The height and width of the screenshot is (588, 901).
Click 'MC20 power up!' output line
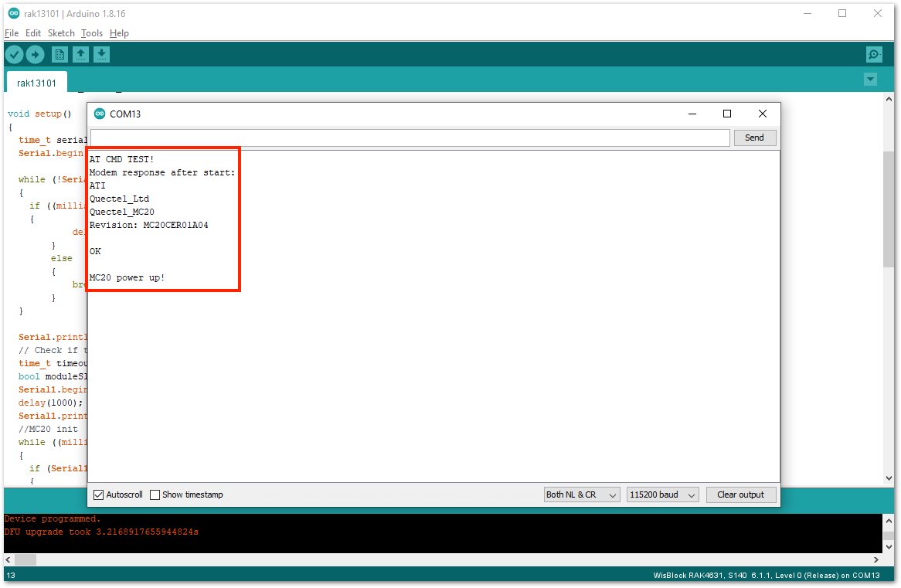127,277
